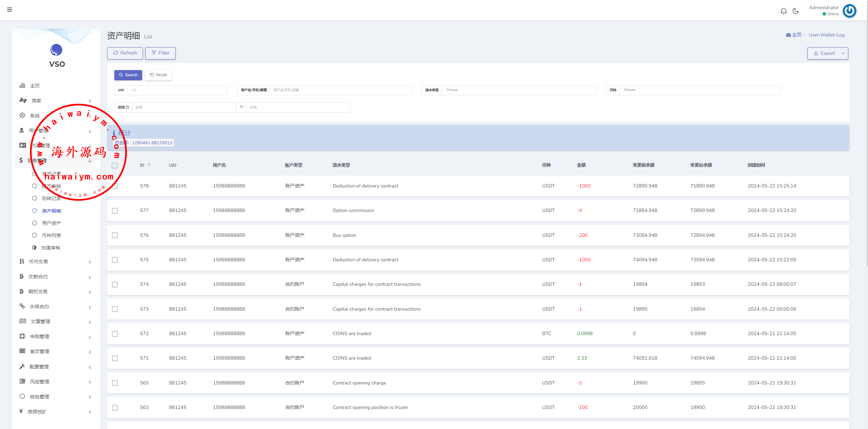Open 用户资产 in the sidebar
This screenshot has height=429, width=868.
[x=51, y=223]
